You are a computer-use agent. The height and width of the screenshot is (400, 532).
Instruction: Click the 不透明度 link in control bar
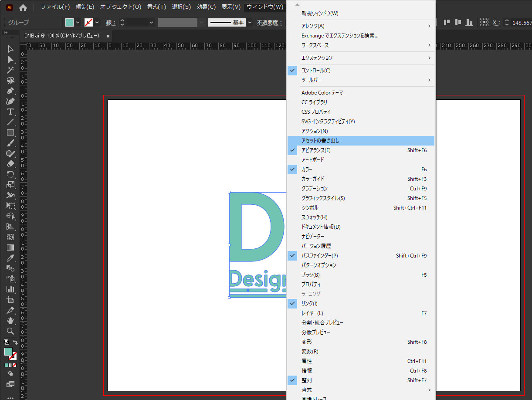pyautogui.click(x=270, y=22)
